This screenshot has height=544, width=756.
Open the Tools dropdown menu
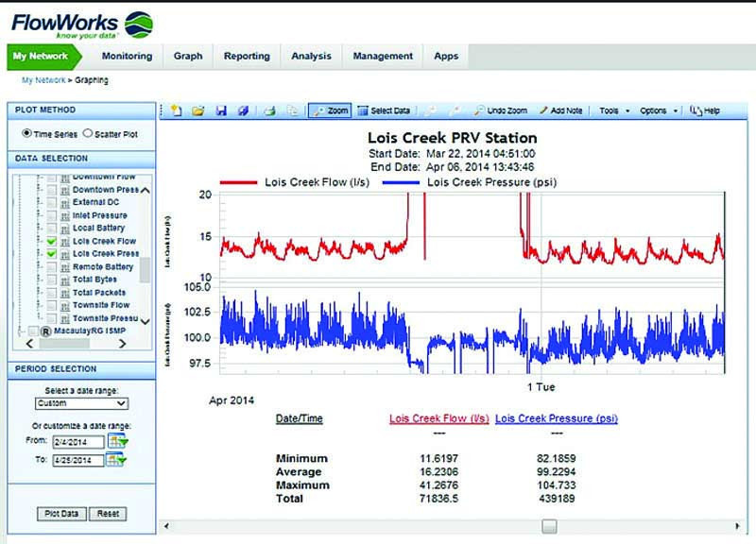[612, 110]
